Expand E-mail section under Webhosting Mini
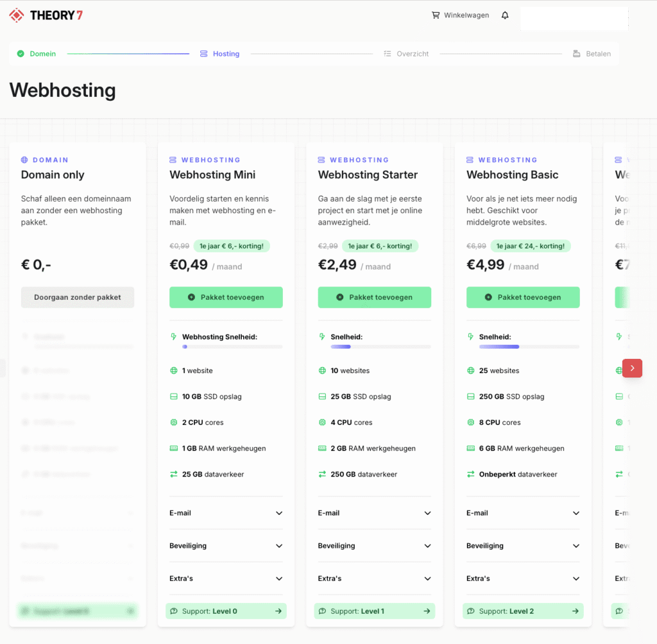This screenshot has height=644, width=657. (x=226, y=513)
